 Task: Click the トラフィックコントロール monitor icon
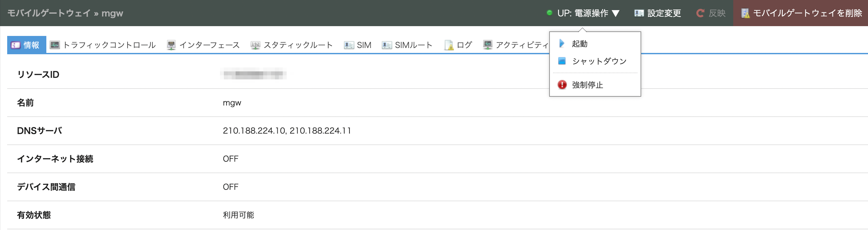(x=54, y=45)
